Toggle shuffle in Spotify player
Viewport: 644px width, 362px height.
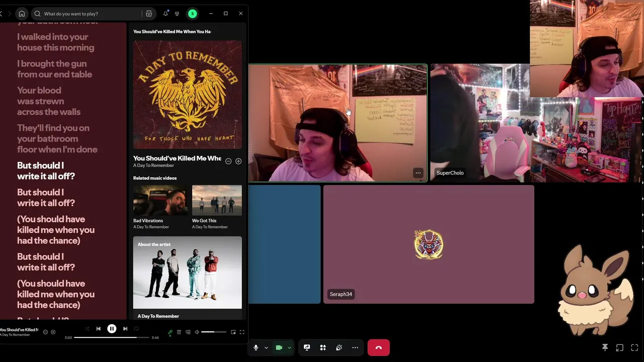87,329
